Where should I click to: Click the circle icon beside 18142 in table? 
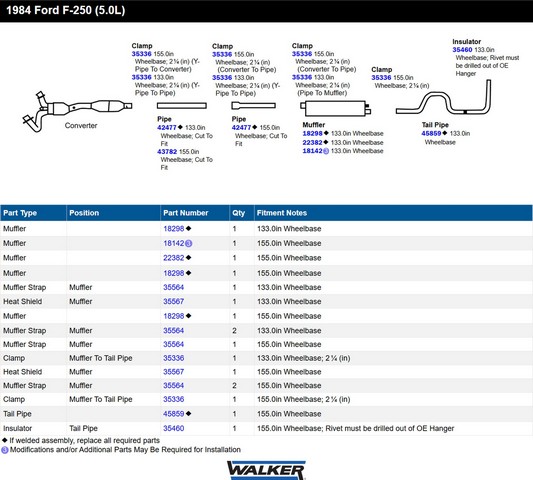pyautogui.click(x=189, y=243)
